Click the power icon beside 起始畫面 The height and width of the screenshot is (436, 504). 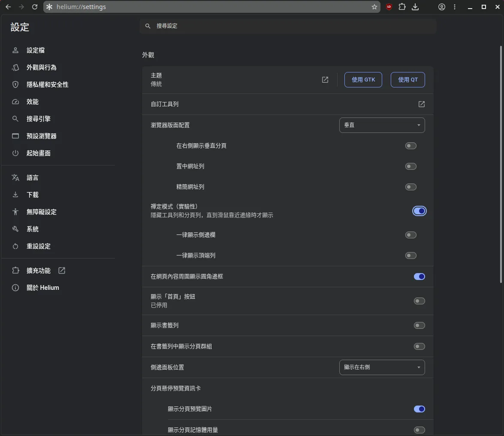[15, 153]
